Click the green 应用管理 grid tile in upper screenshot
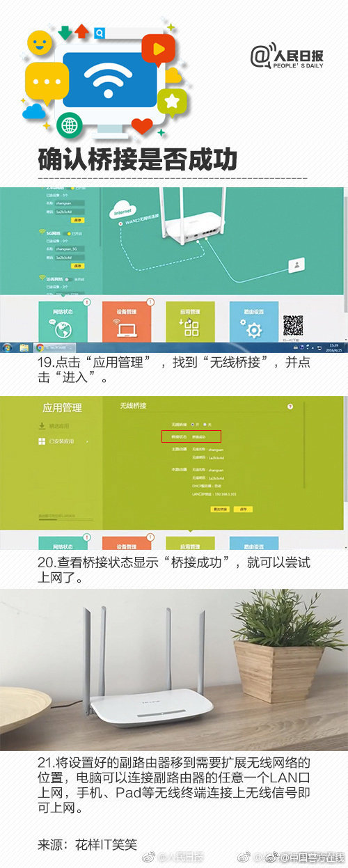Viewport: 348px width, 868px height. pos(190,322)
